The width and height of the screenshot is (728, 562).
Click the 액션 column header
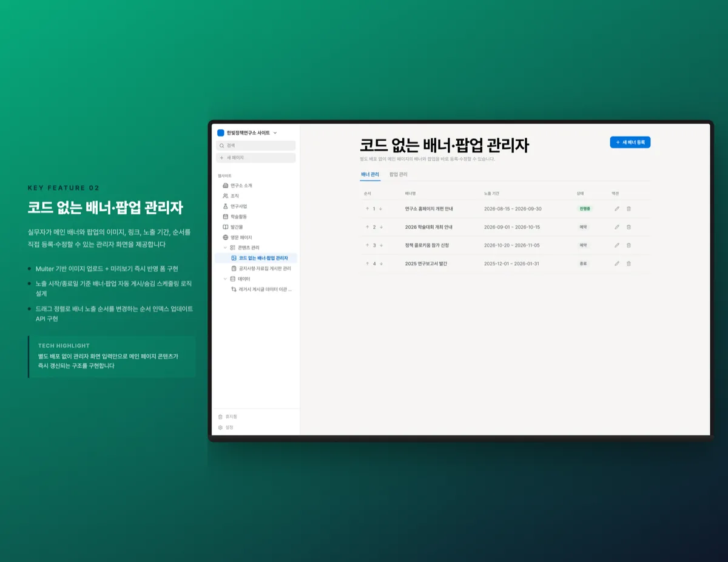pos(615,193)
